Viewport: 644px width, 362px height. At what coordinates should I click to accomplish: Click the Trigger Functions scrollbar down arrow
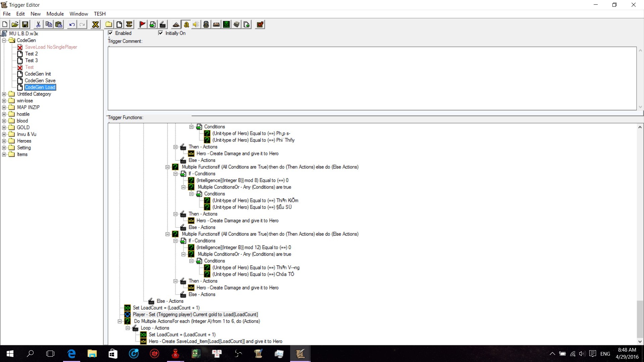point(640,342)
